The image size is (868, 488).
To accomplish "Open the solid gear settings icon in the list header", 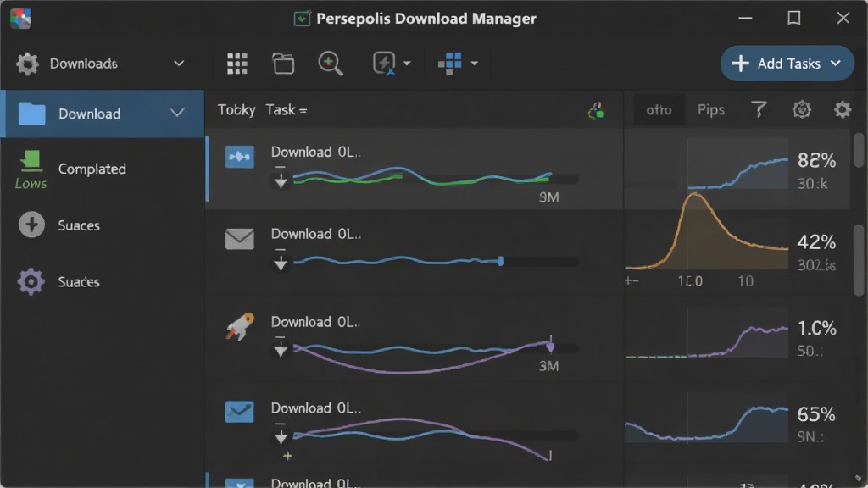I will coord(843,109).
